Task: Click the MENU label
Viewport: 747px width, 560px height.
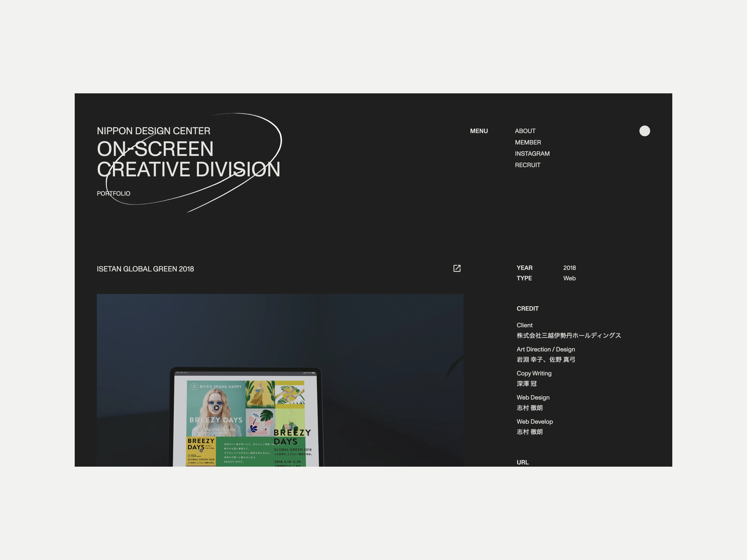Action: [x=478, y=131]
